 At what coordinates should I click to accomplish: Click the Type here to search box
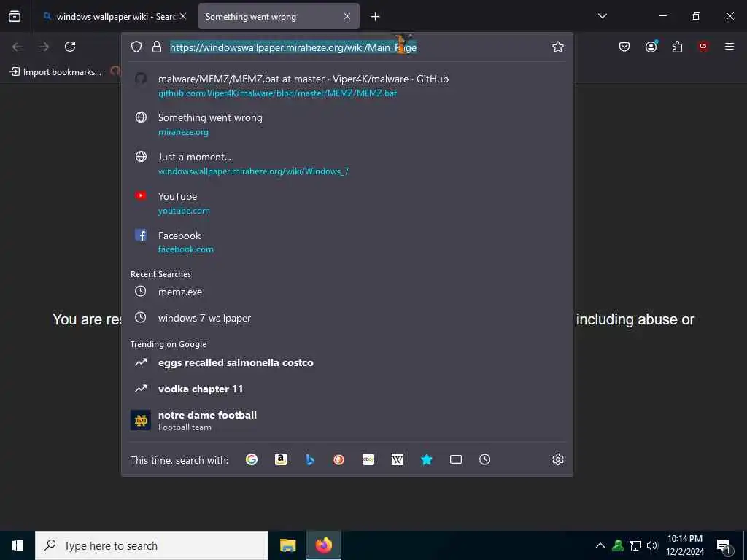[x=152, y=545]
